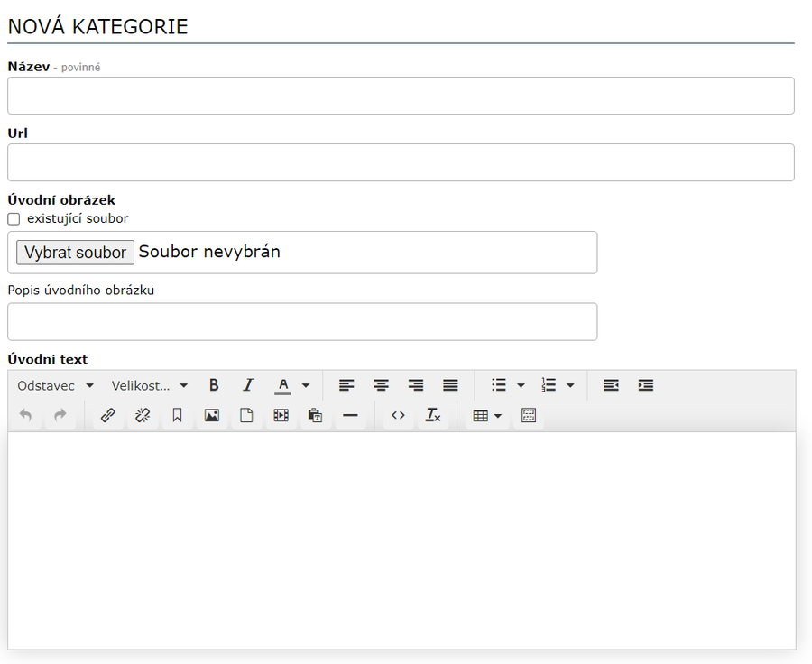
Task: Insert a horizontal line
Action: click(x=350, y=416)
